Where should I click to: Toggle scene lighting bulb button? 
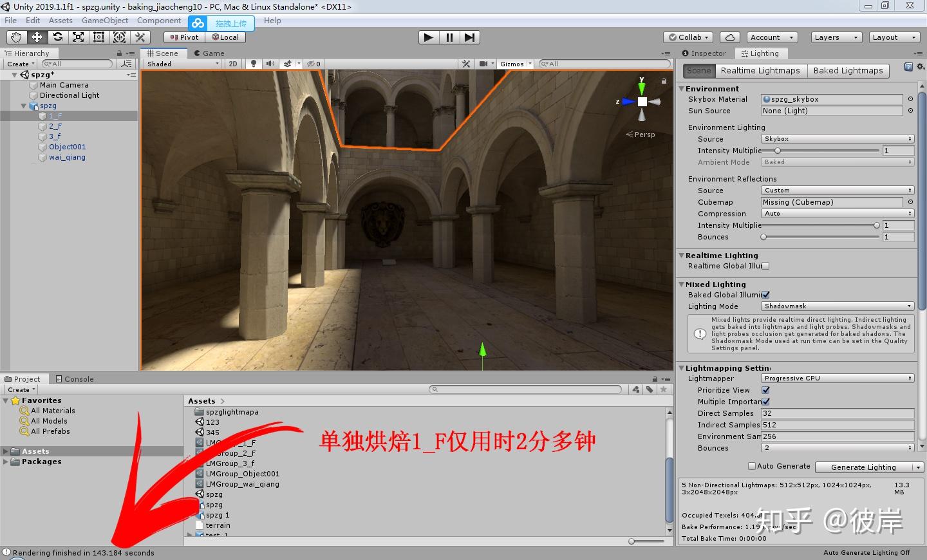[x=254, y=64]
